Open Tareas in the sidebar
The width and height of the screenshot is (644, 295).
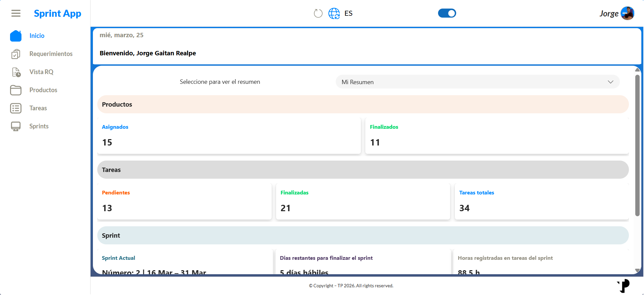(38, 108)
